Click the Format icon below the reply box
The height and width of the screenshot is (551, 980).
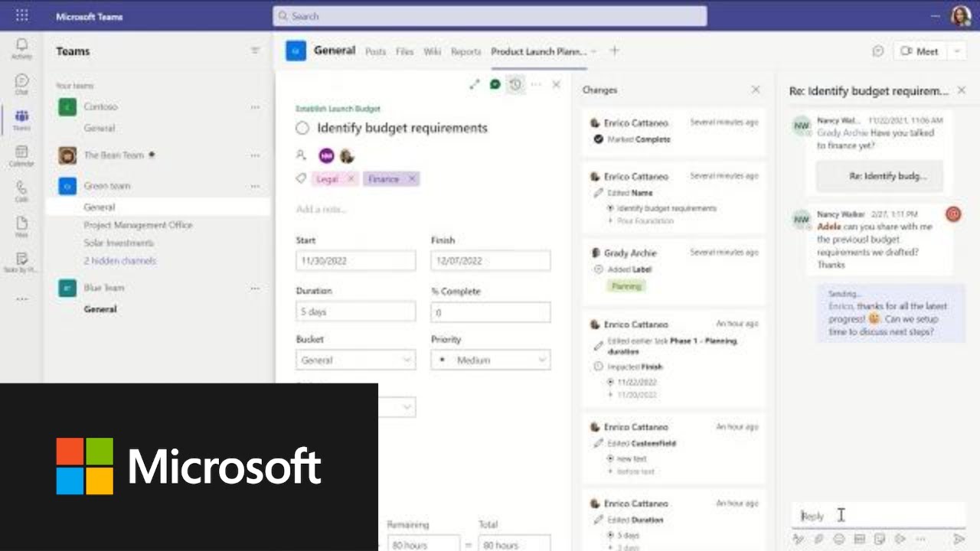pos(799,539)
